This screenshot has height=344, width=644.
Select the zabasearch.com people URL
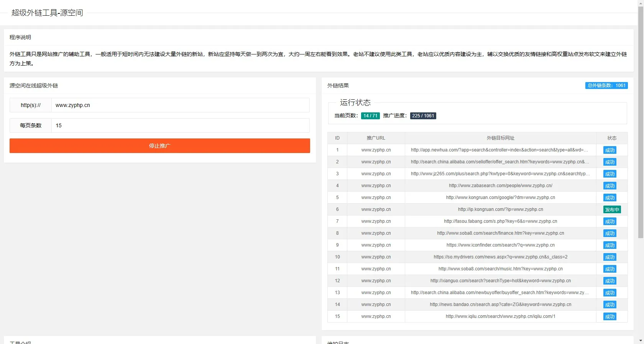pyautogui.click(x=501, y=186)
